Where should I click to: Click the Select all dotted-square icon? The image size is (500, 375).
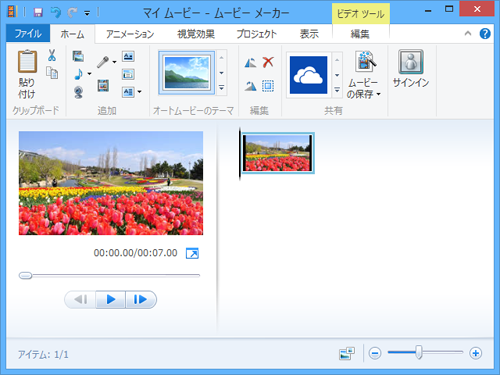(x=268, y=86)
